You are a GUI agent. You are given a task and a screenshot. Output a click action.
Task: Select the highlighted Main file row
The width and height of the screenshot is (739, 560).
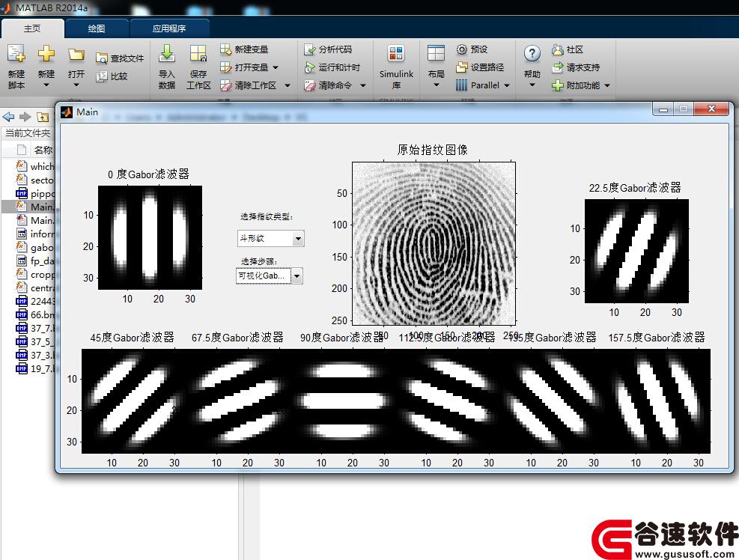click(28, 207)
